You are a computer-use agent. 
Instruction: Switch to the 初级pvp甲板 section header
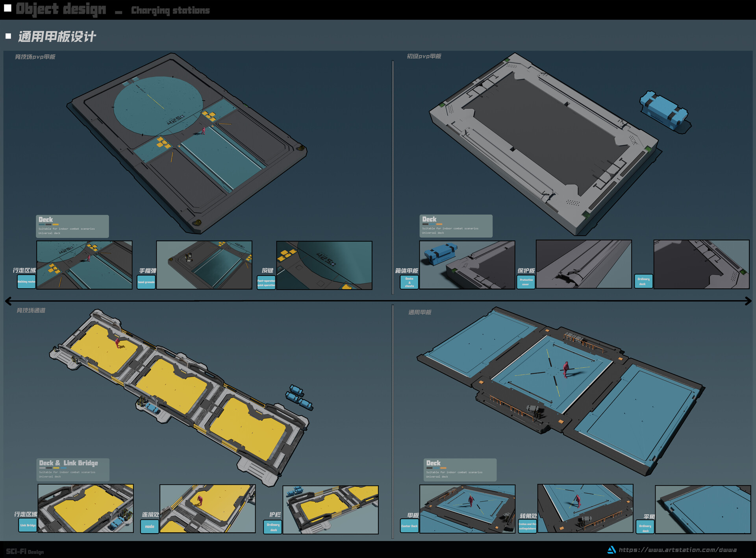[x=423, y=56]
